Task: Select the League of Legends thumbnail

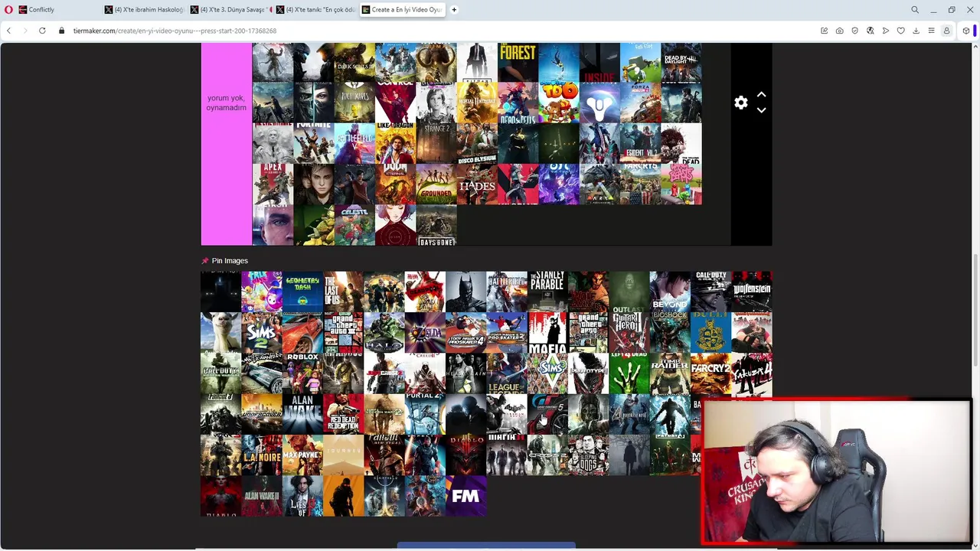Action: [507, 373]
